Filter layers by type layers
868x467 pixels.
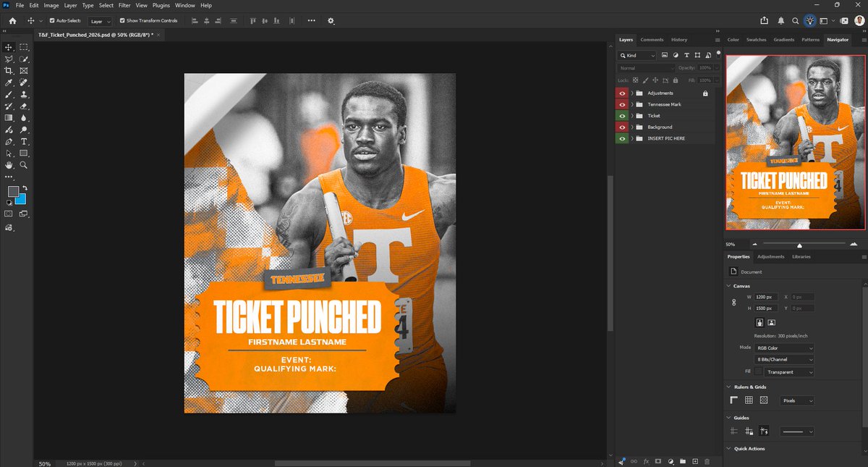(x=686, y=55)
